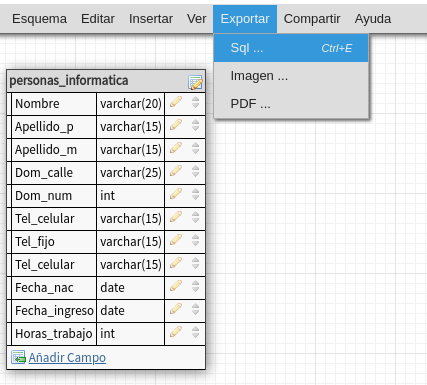Open the Insertar menu

pyautogui.click(x=151, y=19)
